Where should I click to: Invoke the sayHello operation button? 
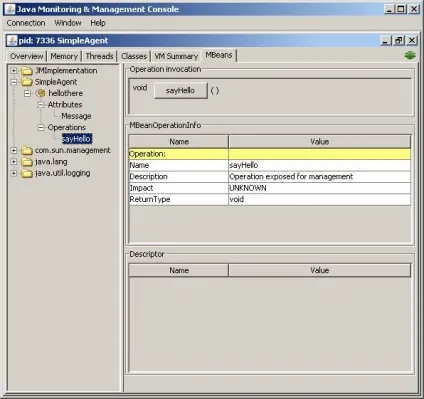tap(180, 90)
